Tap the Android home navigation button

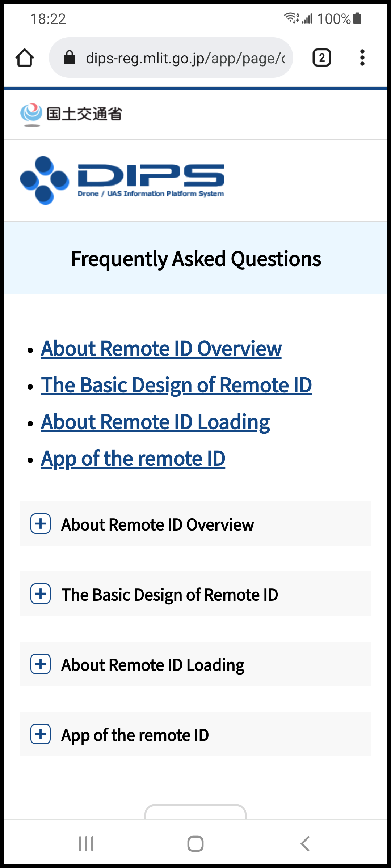click(195, 844)
